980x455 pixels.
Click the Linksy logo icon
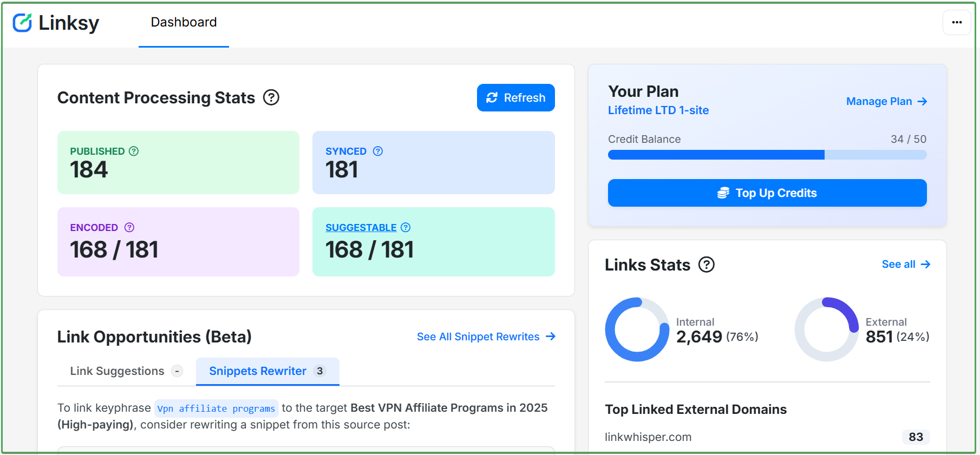tap(22, 23)
